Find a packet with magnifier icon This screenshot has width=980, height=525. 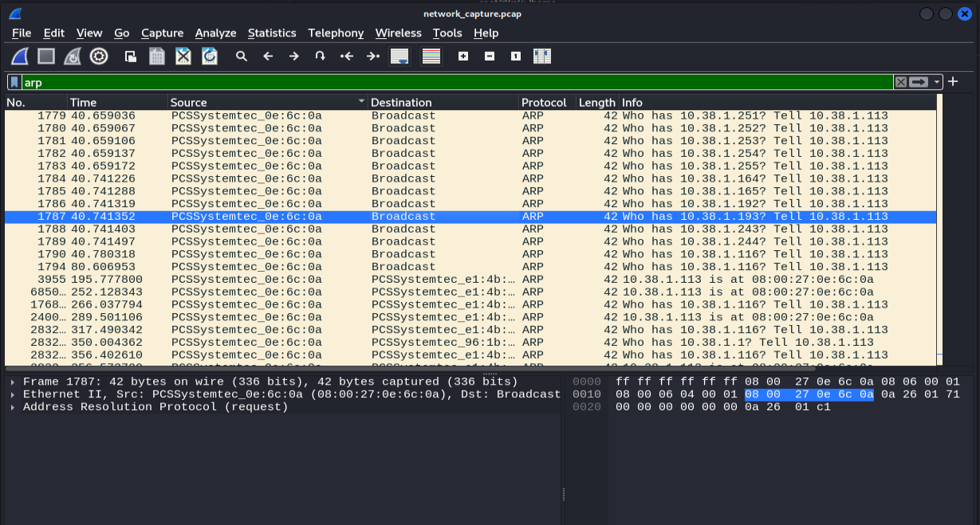click(x=242, y=57)
